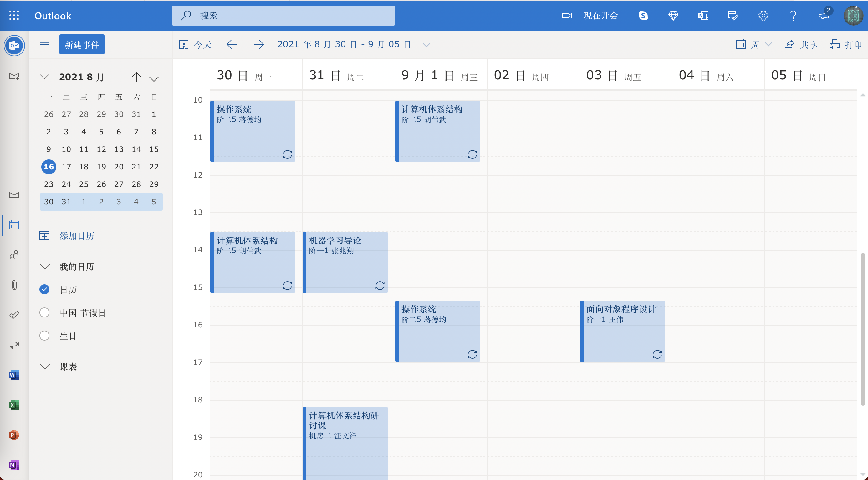Image resolution: width=868 pixels, height=480 pixels.
Task: Launch Excel from the sidebar
Action: (14, 405)
